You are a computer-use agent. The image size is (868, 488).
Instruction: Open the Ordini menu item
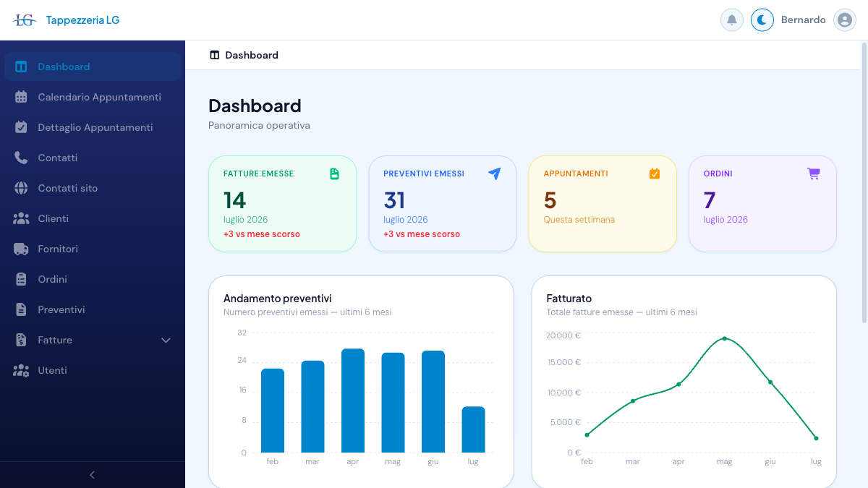93,279
